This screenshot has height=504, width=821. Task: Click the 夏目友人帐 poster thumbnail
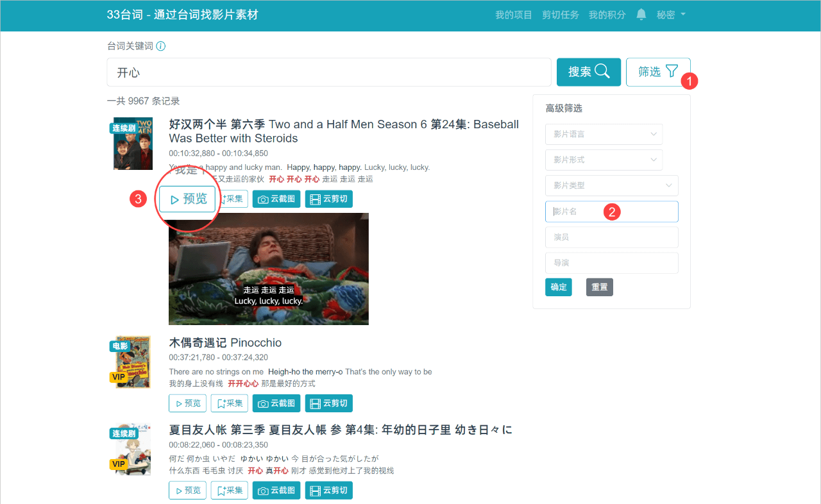click(133, 449)
